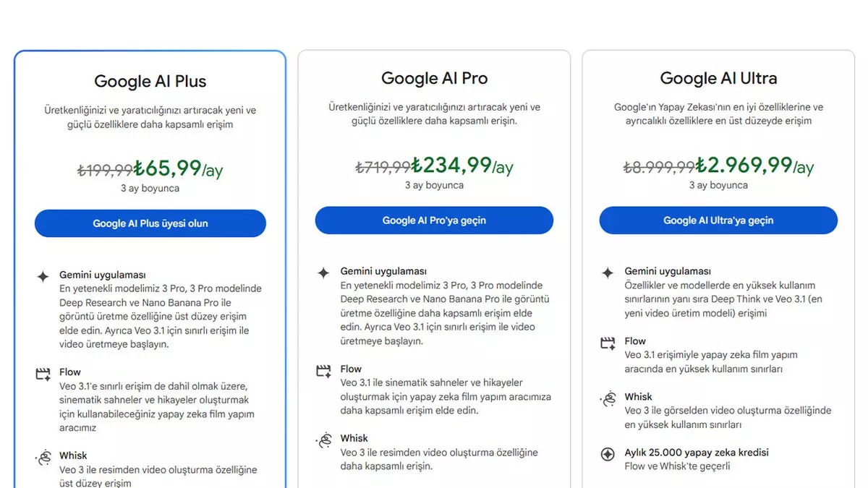Viewport: 868px width, 488px height.
Task: Click the Google AI Pro'ya geçin button
Action: click(434, 220)
